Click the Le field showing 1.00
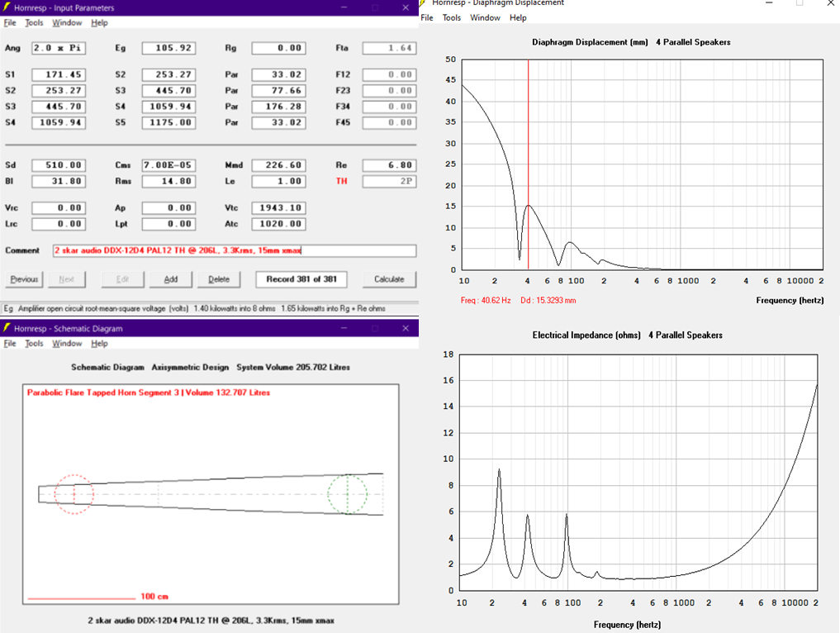The height and width of the screenshot is (633, 840). point(278,181)
